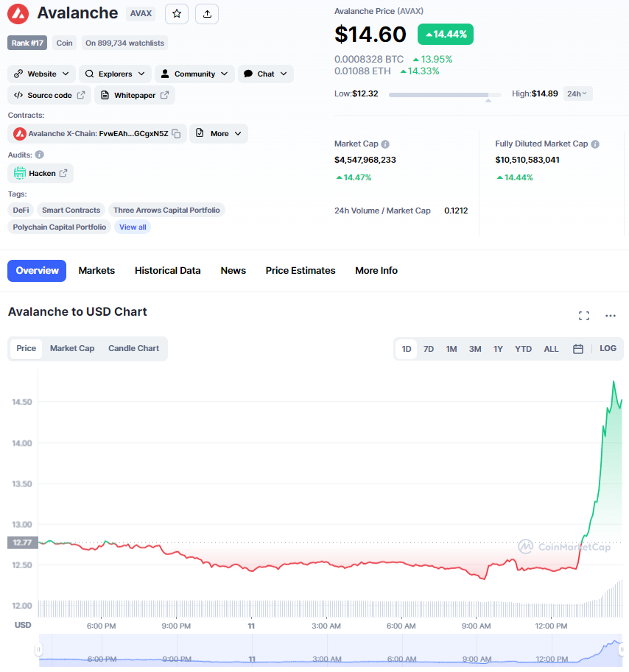The image size is (629, 672).
Task: Click the Avalanche red logo icon
Action: coord(18,14)
